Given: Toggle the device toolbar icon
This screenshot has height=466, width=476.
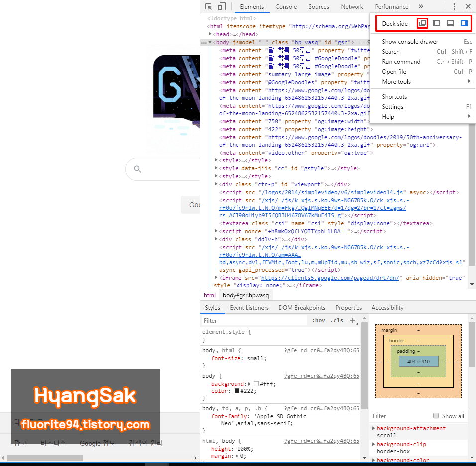Looking at the screenshot, I should tap(222, 6).
